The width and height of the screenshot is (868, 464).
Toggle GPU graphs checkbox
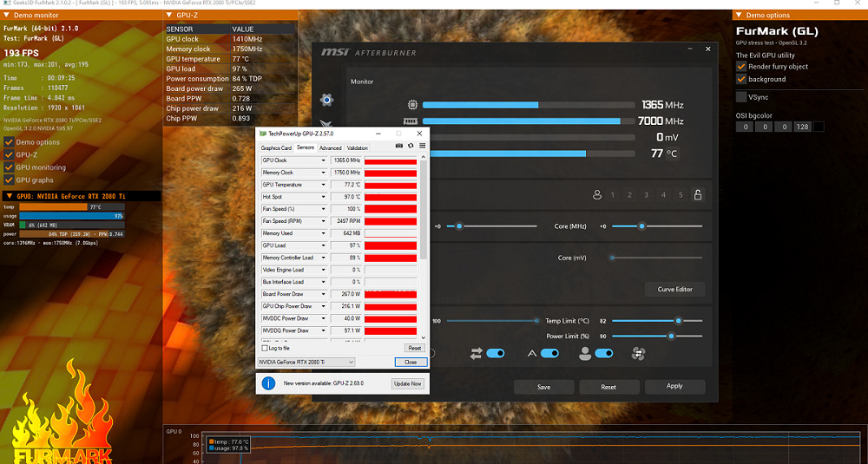(x=9, y=180)
